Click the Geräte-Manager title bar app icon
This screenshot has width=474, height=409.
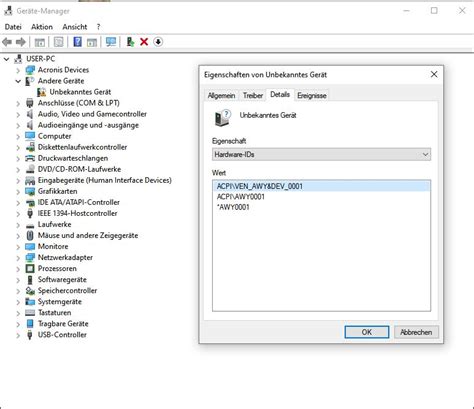8,11
